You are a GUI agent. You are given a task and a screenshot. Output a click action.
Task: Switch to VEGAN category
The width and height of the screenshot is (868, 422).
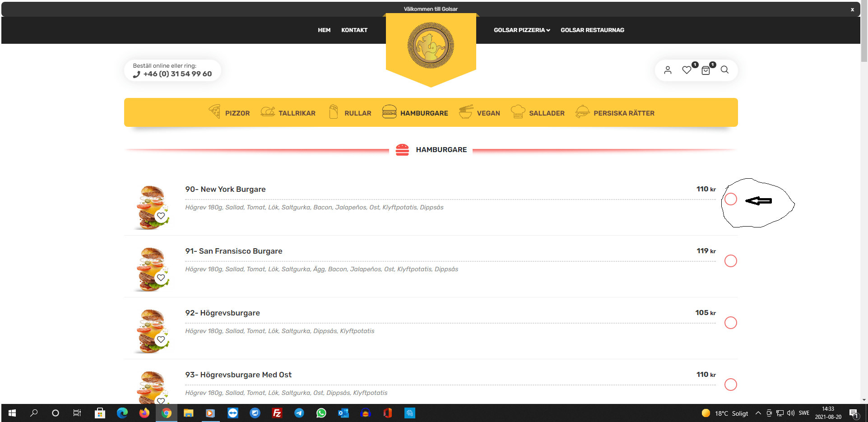click(x=488, y=113)
